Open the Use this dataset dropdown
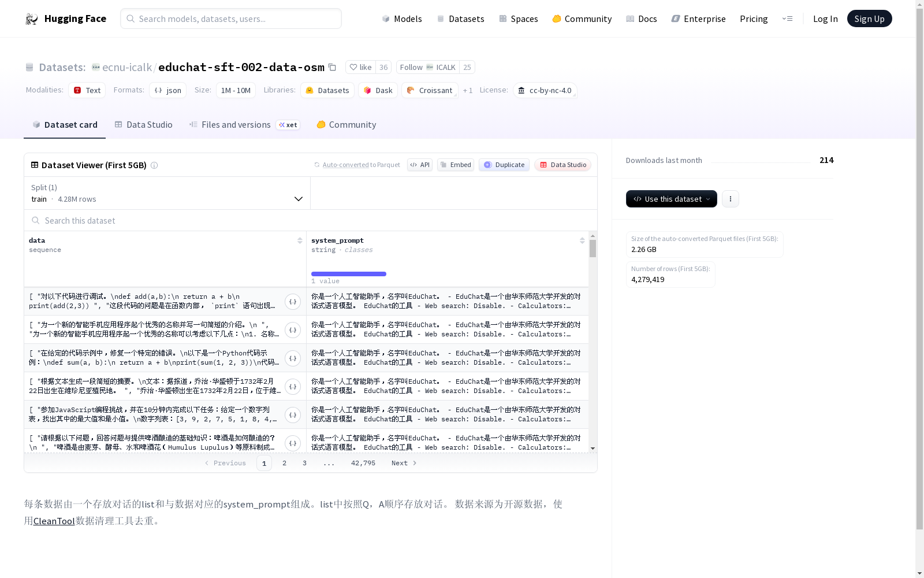Image resolution: width=924 pixels, height=578 pixels. pyautogui.click(x=671, y=199)
